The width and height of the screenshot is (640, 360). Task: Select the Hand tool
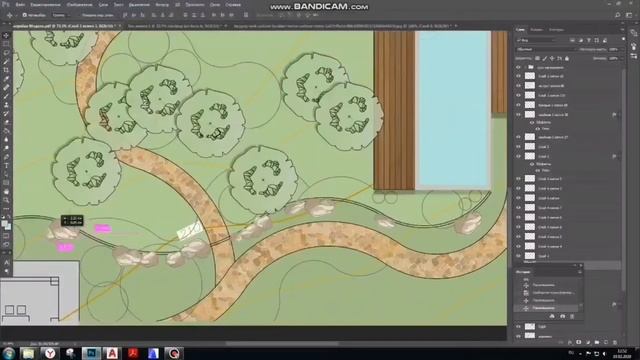[x=6, y=191]
